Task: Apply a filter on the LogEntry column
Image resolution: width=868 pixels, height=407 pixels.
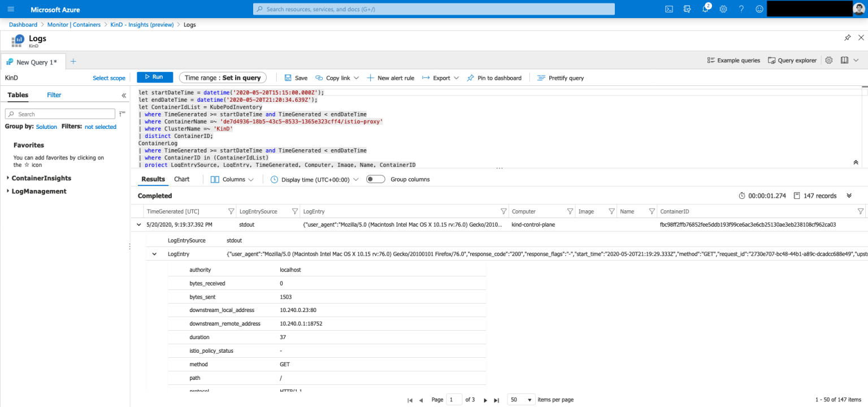Action: [503, 211]
